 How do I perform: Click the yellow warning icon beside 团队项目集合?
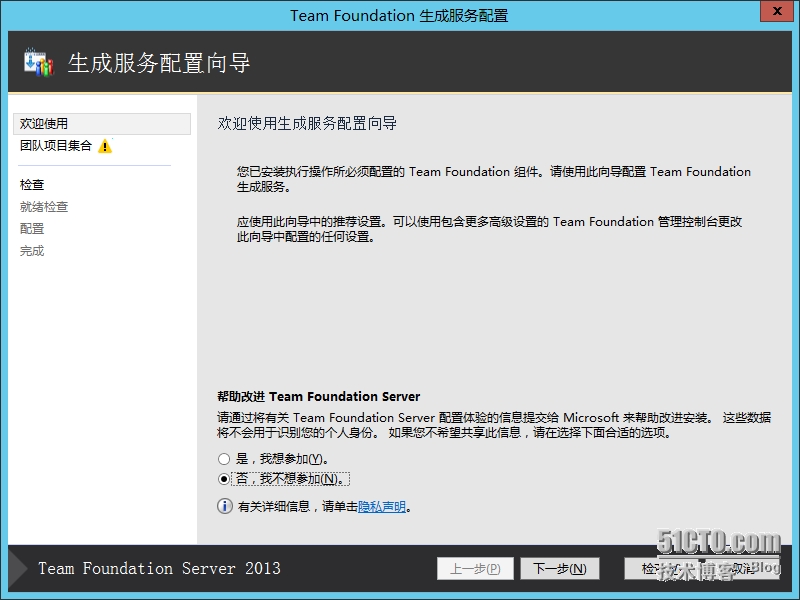point(105,146)
